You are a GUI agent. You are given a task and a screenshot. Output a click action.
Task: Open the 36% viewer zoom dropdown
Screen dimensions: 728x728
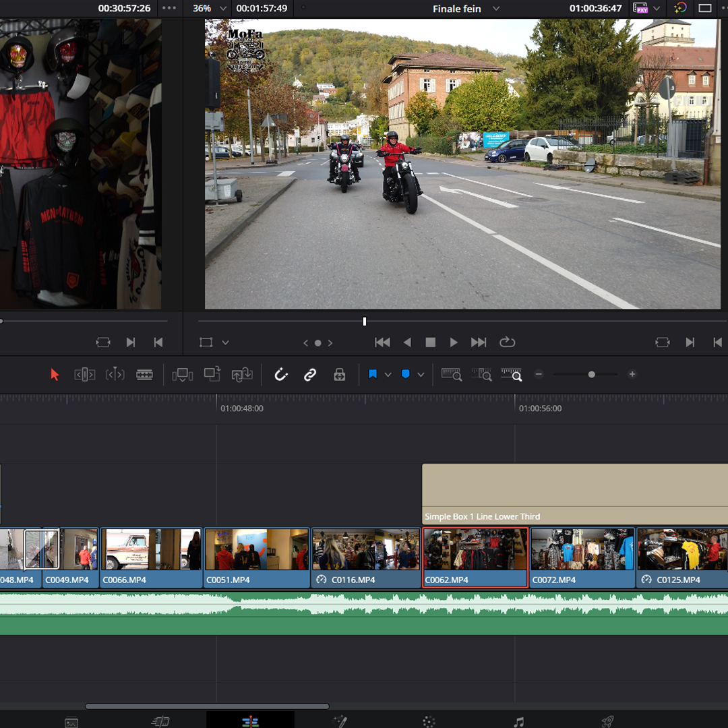click(210, 8)
